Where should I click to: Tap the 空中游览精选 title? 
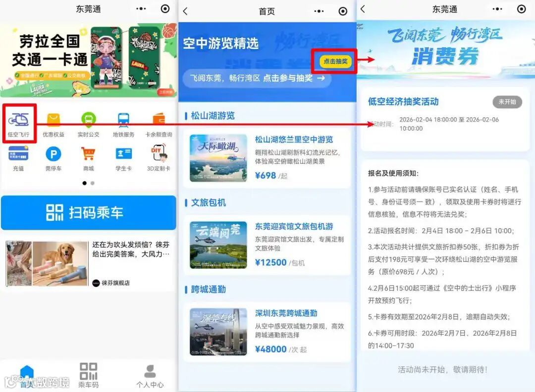coord(221,44)
